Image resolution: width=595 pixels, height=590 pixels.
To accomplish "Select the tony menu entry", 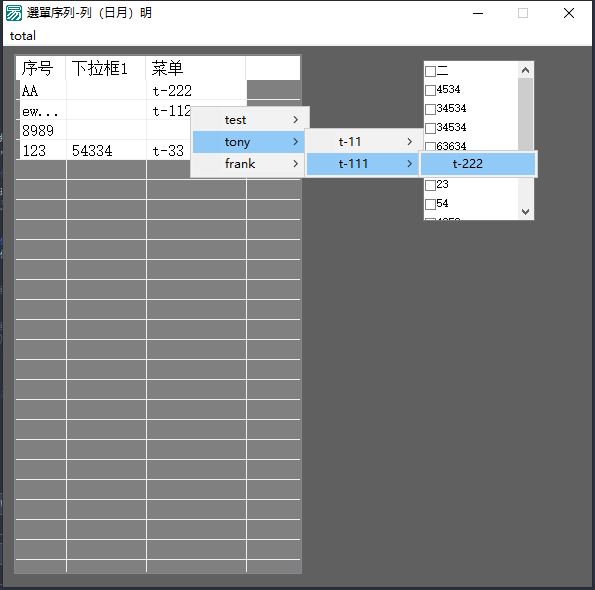I will pos(249,142).
